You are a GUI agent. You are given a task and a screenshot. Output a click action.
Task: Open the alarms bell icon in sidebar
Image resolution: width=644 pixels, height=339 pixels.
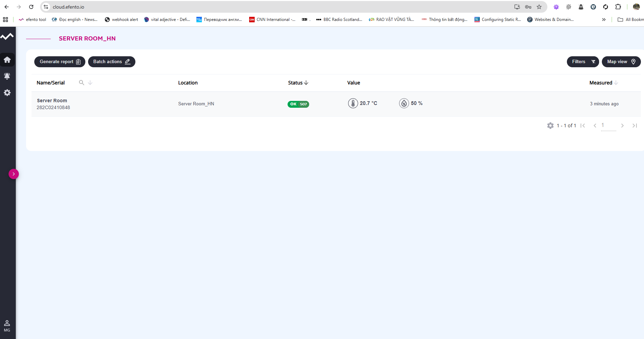(7, 76)
